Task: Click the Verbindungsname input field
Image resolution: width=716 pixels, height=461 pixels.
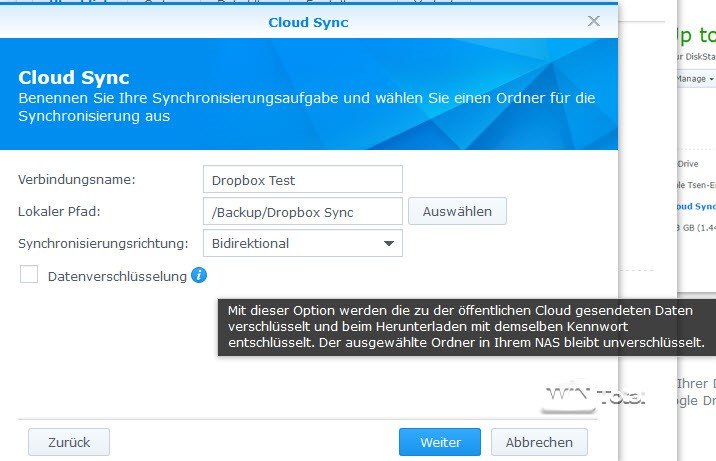Action: [x=302, y=180]
